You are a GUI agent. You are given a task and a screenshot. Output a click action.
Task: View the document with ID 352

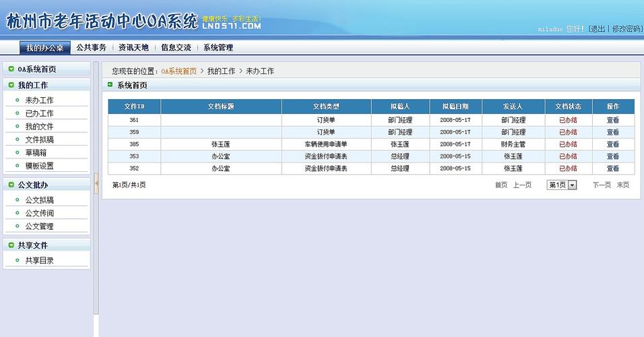(613, 168)
